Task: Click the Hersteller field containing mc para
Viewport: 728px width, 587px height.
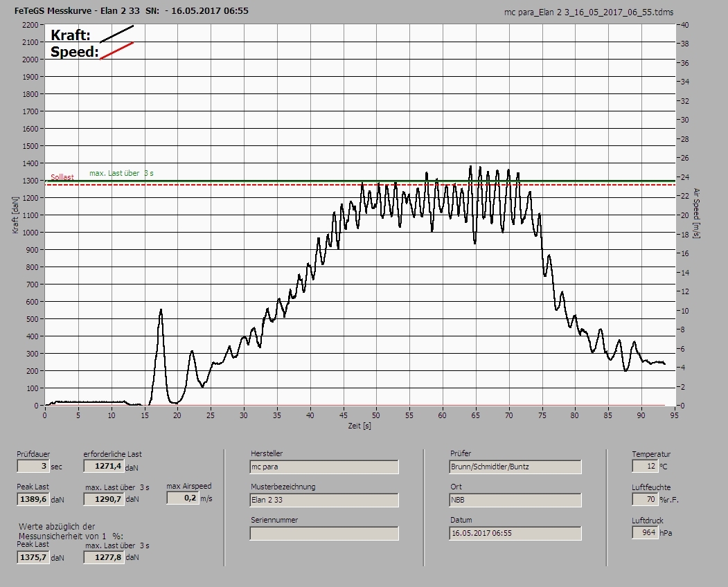Action: pyautogui.click(x=324, y=467)
